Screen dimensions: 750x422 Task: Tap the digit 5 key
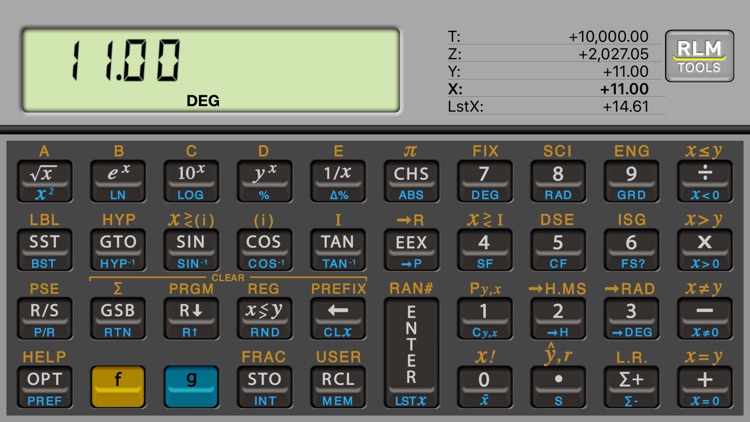[x=558, y=250]
